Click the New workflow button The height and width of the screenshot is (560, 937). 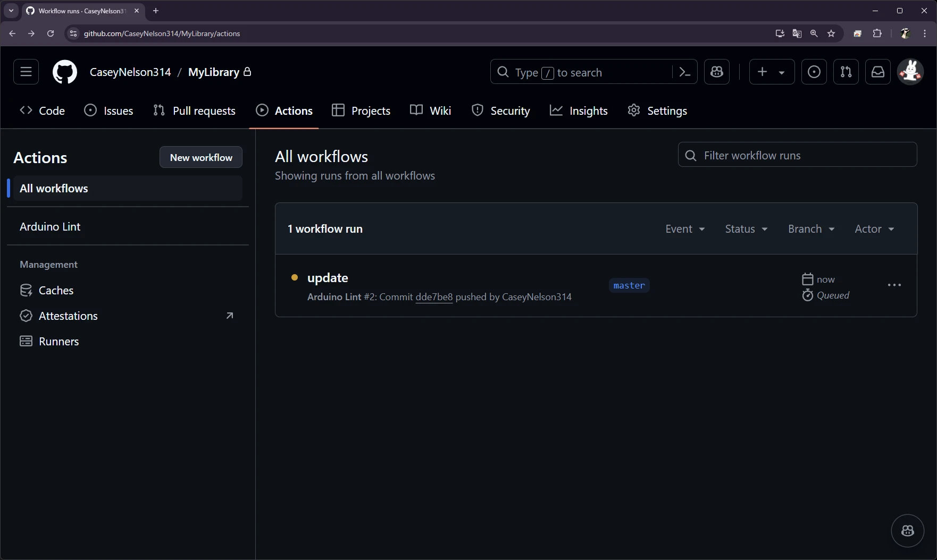[x=201, y=157]
